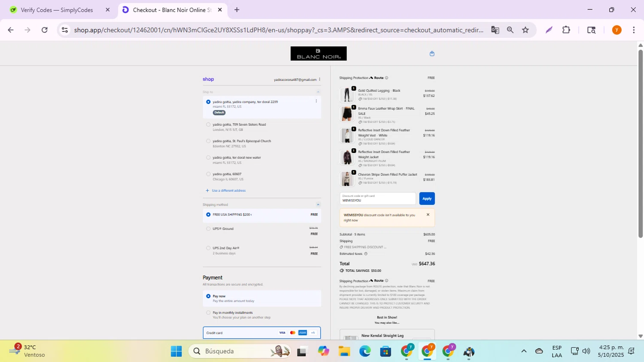Open the account options menu next to the email
644x362 pixels.
[x=320, y=79]
